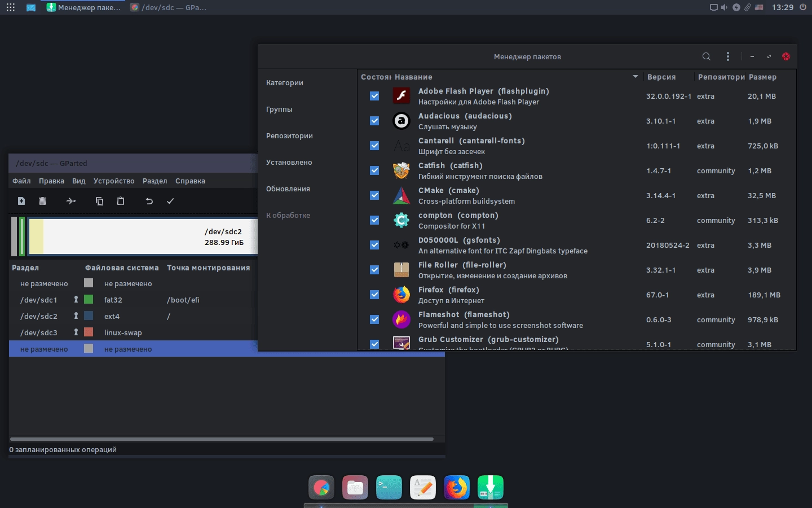Click the red linux-swap color swatch for /dev/sdc3
The width and height of the screenshot is (812, 508).
coord(89,332)
